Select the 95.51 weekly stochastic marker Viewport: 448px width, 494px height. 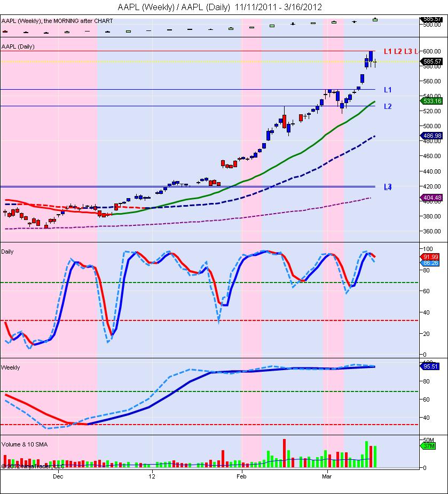tap(430, 367)
